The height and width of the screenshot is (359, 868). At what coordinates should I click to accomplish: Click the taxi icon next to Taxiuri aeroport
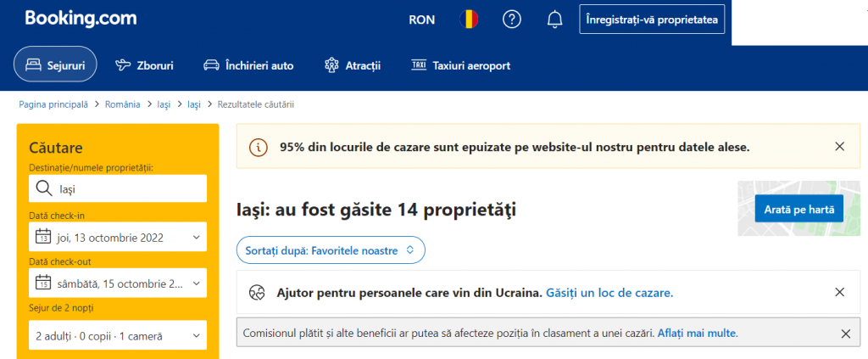pos(419,65)
